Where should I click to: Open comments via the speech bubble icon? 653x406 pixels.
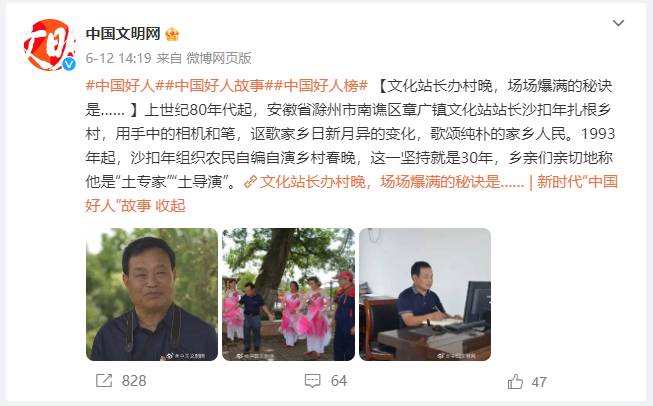(313, 381)
